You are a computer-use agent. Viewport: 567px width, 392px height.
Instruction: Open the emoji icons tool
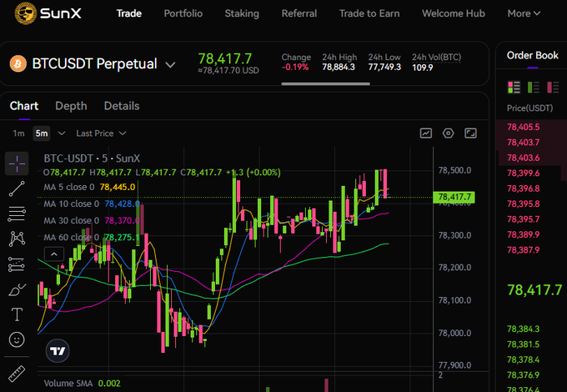(x=17, y=340)
